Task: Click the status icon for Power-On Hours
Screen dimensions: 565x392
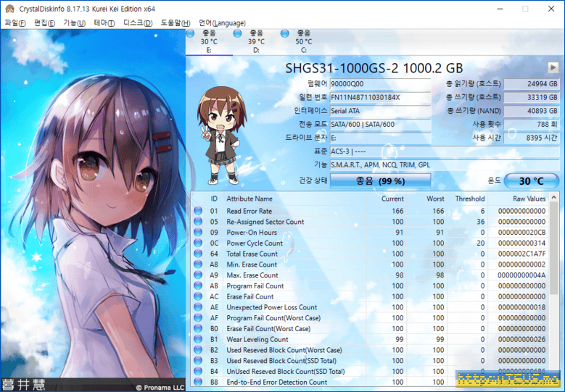Action: pos(198,232)
